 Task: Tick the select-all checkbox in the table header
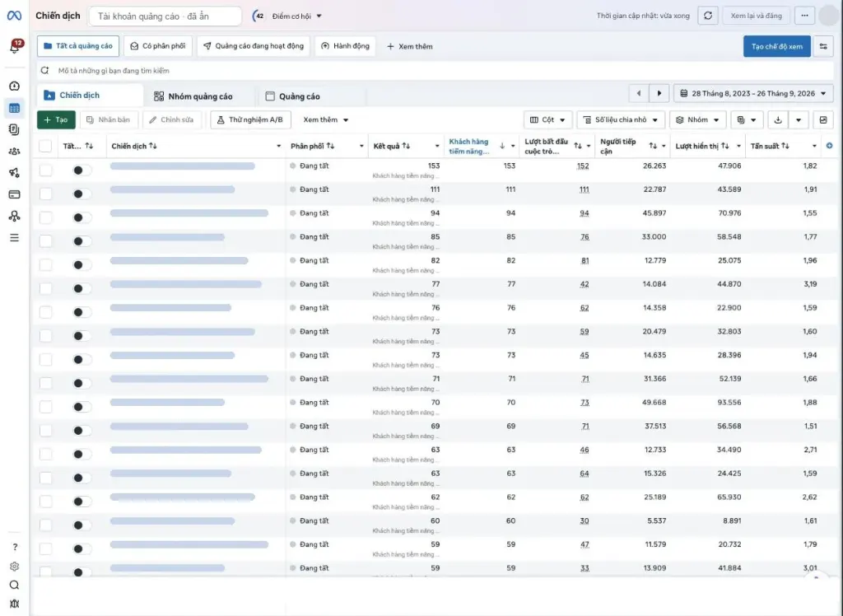click(x=46, y=146)
